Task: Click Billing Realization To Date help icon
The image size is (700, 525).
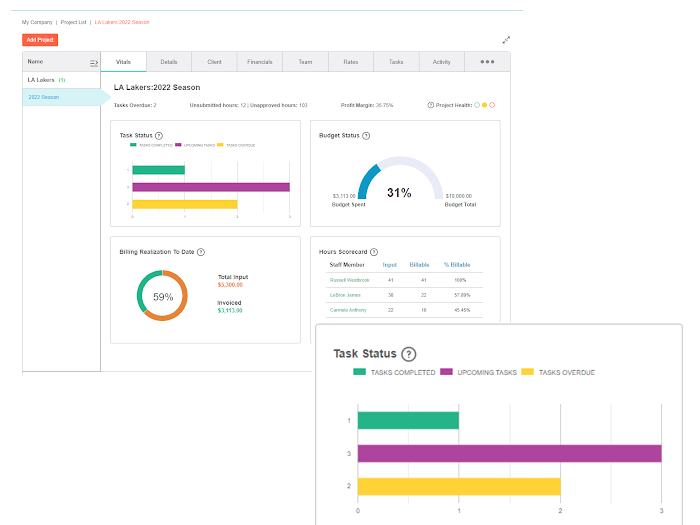Action: click(x=201, y=252)
